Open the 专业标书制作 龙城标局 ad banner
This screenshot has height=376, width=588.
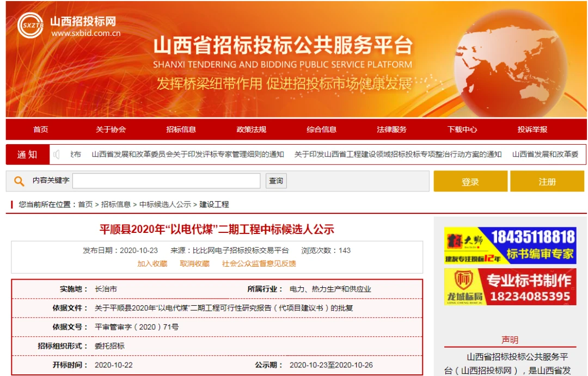(510, 287)
